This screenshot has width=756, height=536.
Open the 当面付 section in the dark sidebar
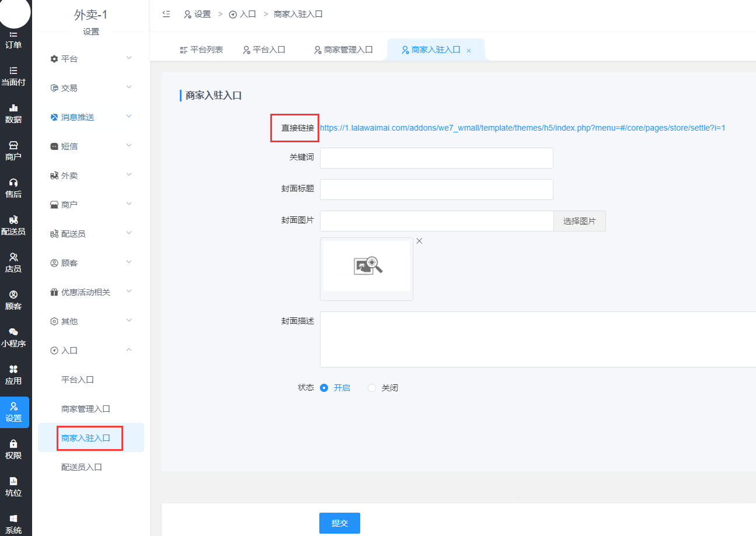(13, 76)
